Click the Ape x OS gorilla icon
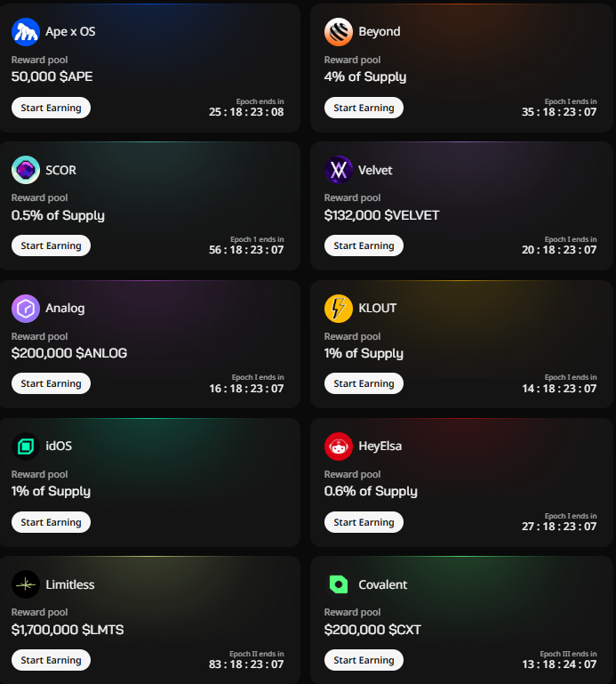 tap(25, 32)
